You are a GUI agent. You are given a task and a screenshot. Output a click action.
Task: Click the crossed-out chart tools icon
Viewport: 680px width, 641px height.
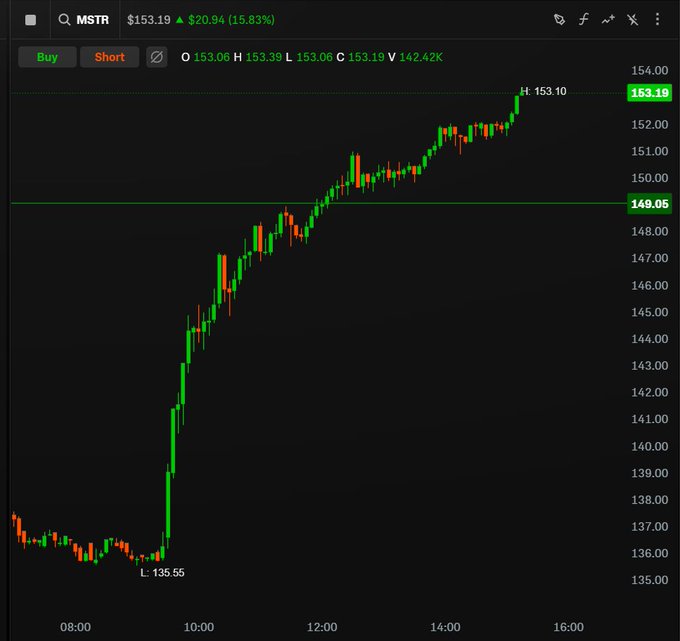point(633,20)
